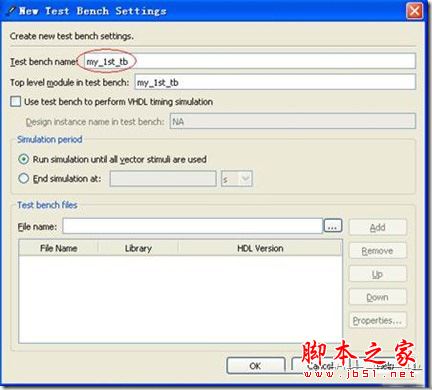Click the Add button
The image size is (432, 390).
(378, 228)
